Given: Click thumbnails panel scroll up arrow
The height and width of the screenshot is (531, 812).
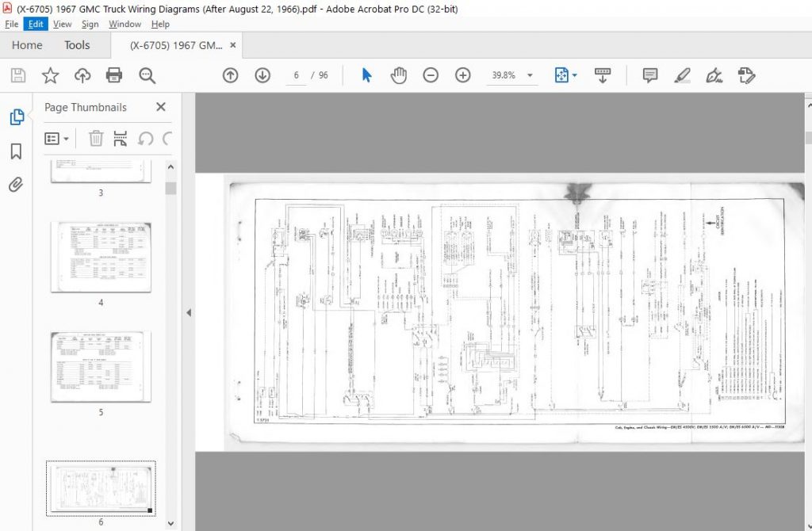Looking at the screenshot, I should tap(171, 166).
